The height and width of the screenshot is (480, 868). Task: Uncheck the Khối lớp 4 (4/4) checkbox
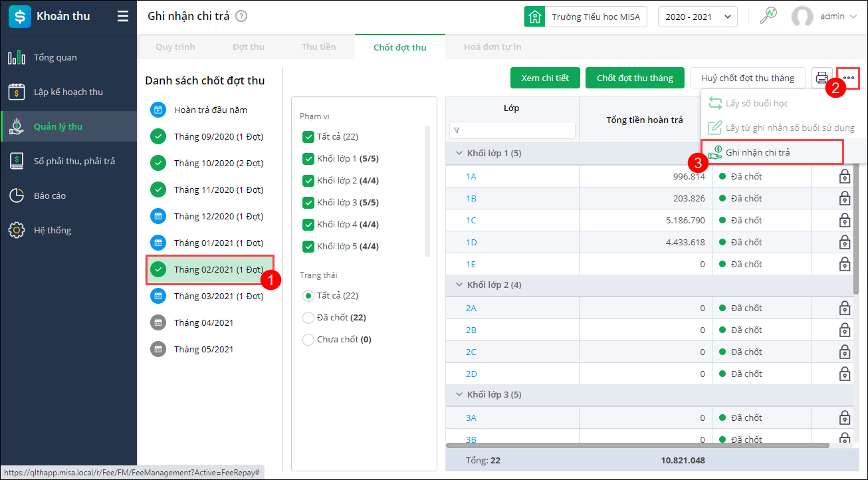(308, 225)
